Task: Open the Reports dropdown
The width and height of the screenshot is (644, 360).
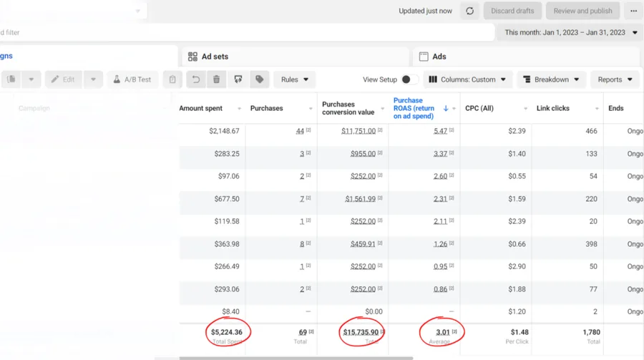Action: click(615, 79)
